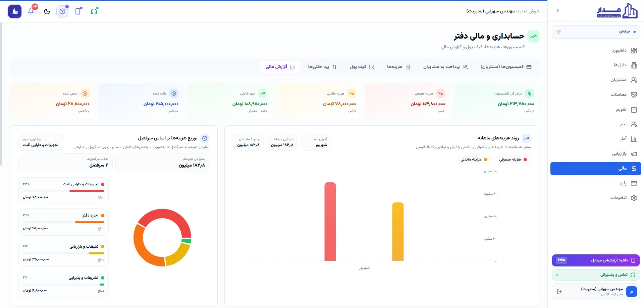The width and height of the screenshot is (644, 308).
Task: Toggle هزینه مصرفی legend item
Action: [513, 160]
